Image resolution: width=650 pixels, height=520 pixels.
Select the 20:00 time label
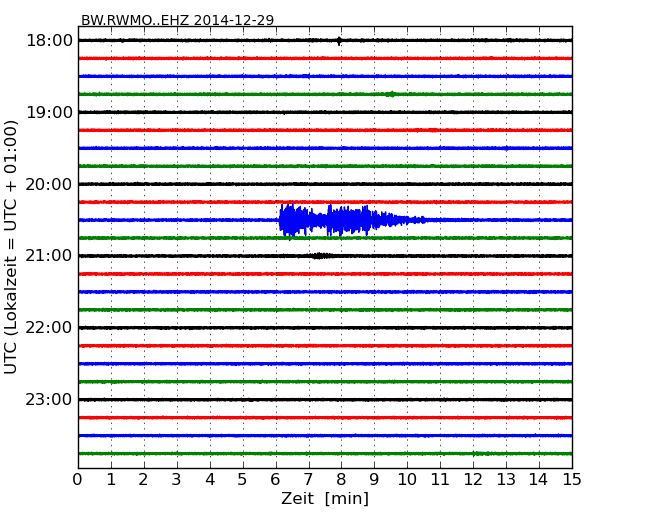coord(49,184)
